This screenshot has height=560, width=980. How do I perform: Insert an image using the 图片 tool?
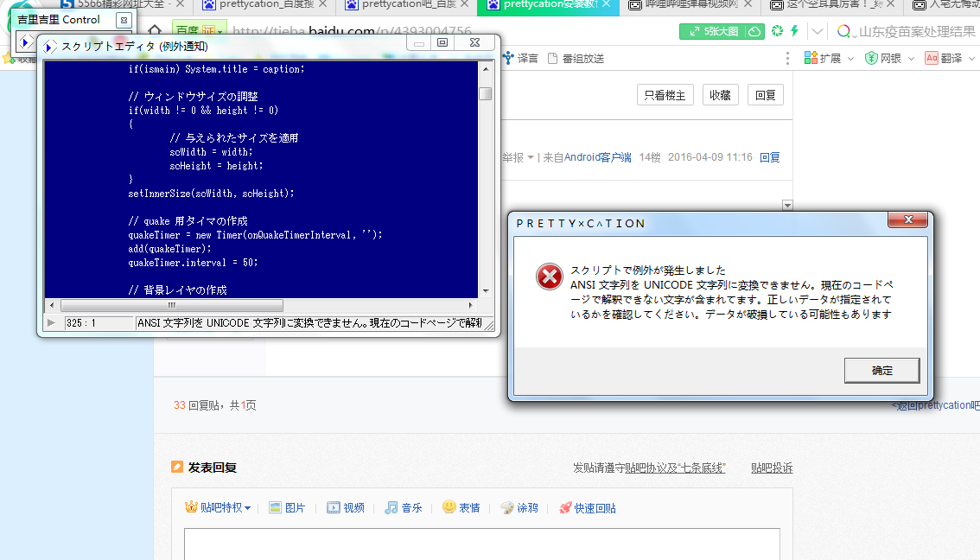287,507
